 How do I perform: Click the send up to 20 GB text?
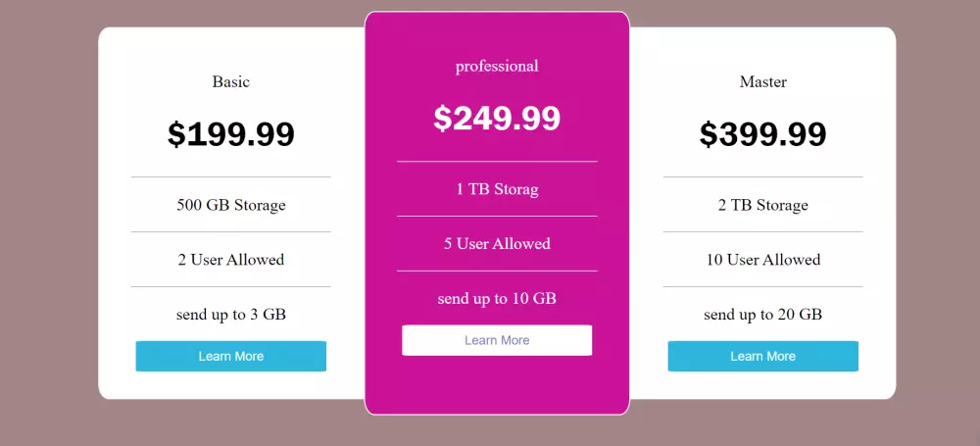(x=762, y=315)
